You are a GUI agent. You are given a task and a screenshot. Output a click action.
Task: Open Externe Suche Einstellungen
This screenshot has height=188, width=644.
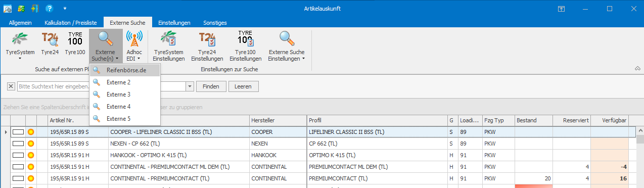point(287,46)
